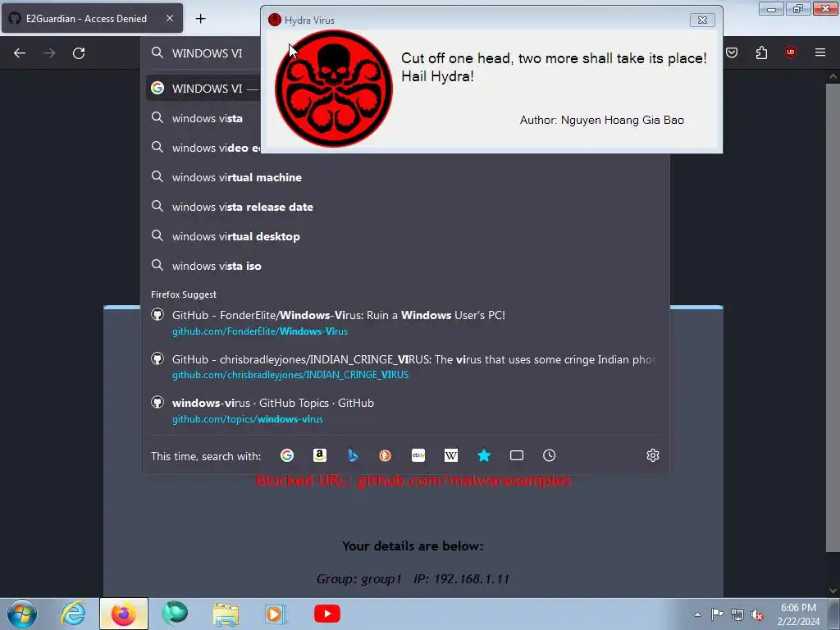Click the uBlock Origin shield icon
840x630 pixels.
tap(790, 52)
